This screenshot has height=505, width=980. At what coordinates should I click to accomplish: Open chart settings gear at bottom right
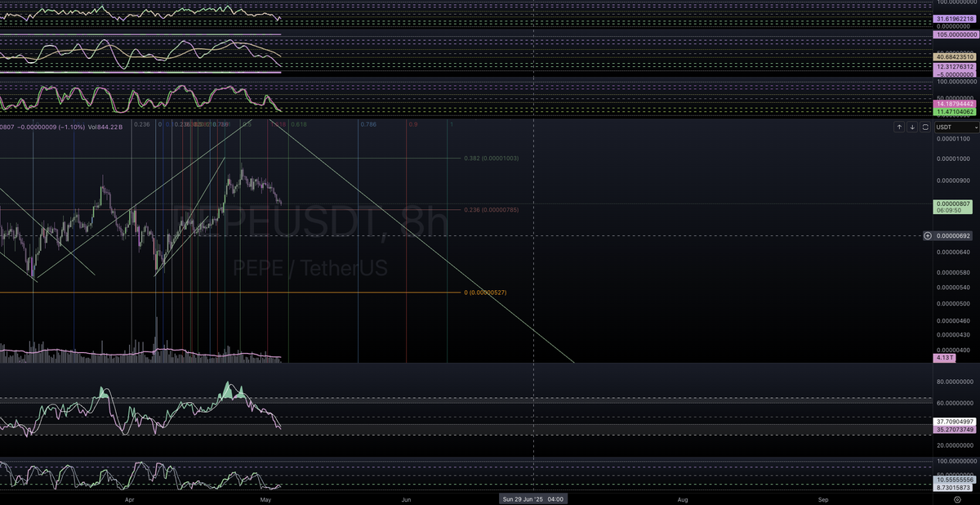pyautogui.click(x=956, y=498)
